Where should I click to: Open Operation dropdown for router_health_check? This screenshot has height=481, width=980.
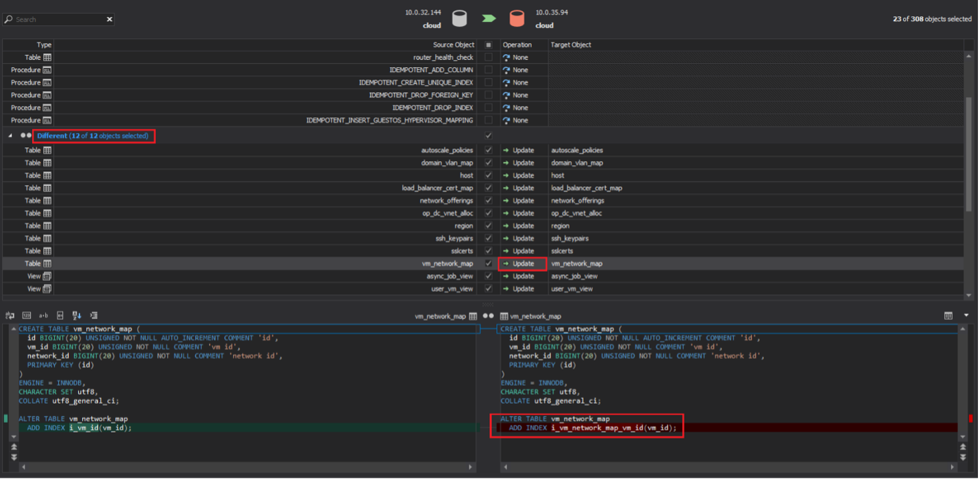coord(524,58)
